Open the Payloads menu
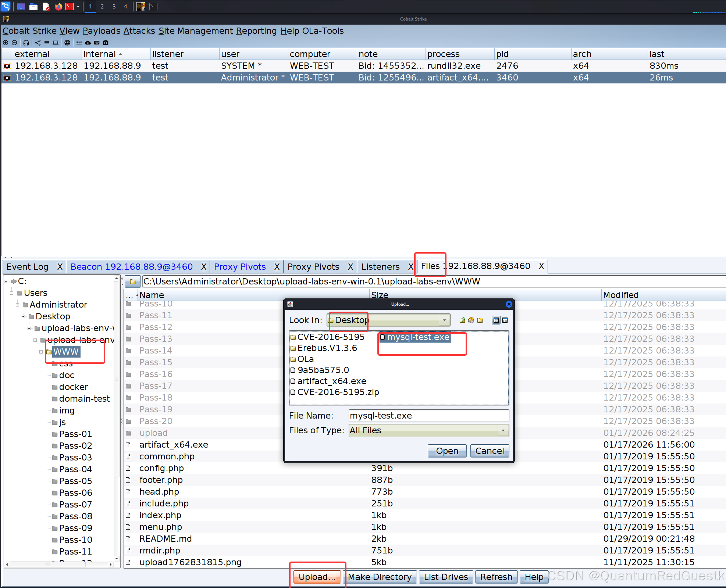Image resolution: width=726 pixels, height=588 pixels. pos(102,31)
